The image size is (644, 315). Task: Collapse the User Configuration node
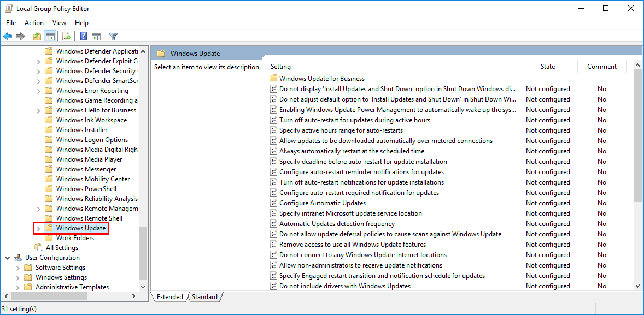point(8,258)
